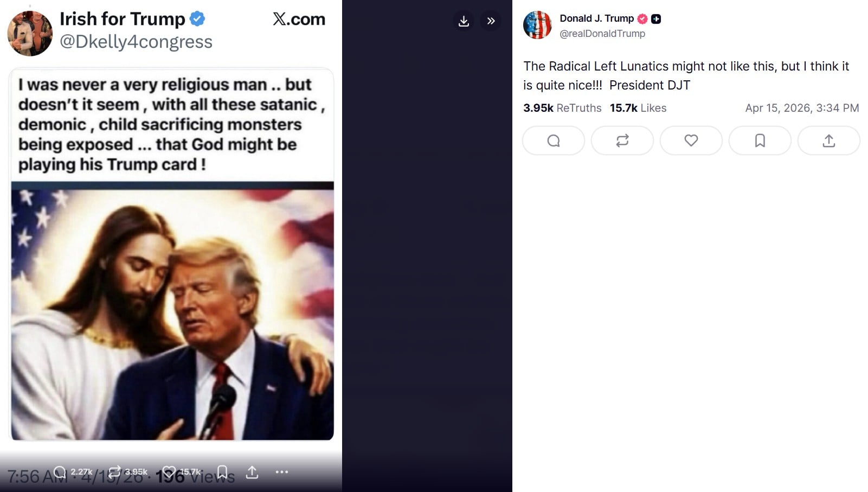This screenshot has height=492, width=868.
Task: Click the Donald J. Trump display name
Action: [596, 18]
